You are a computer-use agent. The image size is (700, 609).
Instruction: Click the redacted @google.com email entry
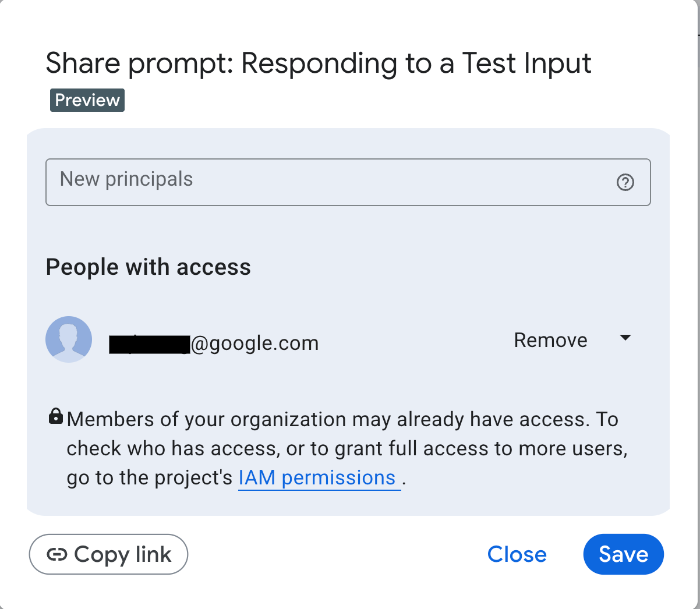point(213,343)
